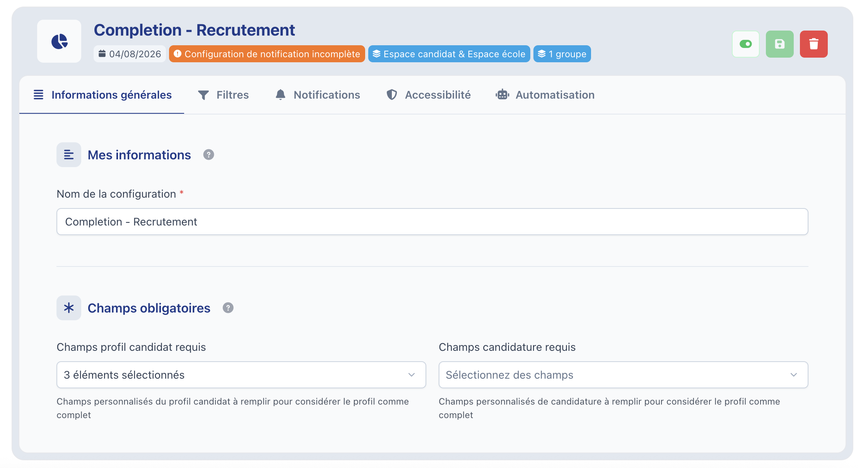This screenshot has height=468, width=868.
Task: Open the Champs candidature requis dropdown
Action: pyautogui.click(x=623, y=375)
